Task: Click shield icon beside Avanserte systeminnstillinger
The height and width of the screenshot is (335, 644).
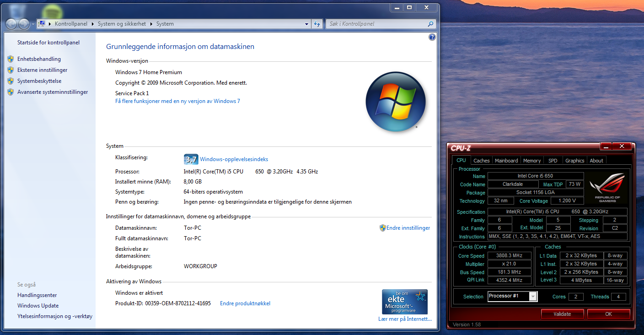Action: 11,92
